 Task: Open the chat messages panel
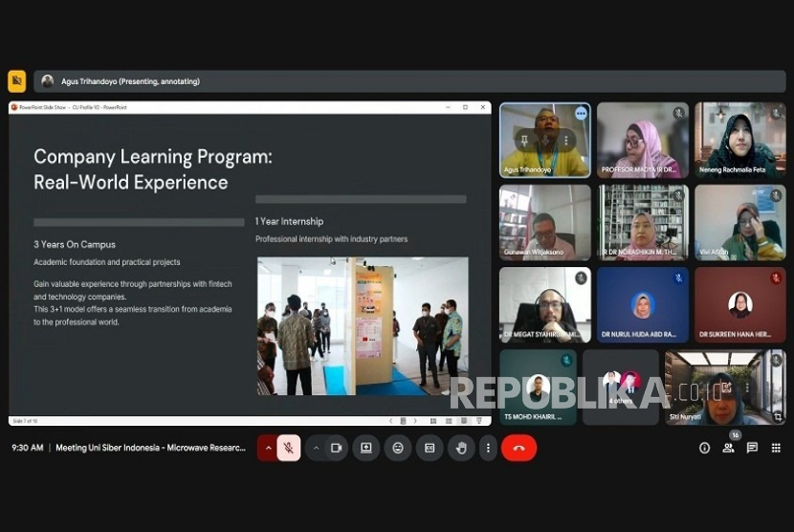752,448
